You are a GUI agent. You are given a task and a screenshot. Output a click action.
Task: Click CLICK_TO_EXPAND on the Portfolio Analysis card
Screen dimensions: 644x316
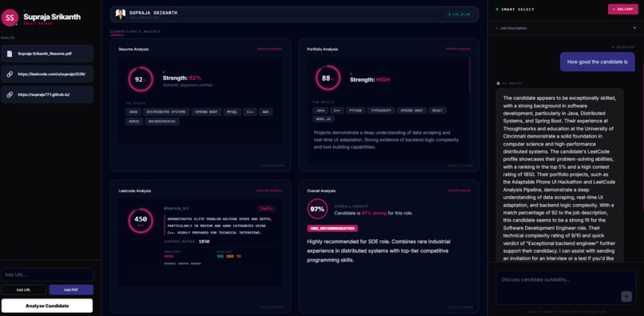coord(460,166)
